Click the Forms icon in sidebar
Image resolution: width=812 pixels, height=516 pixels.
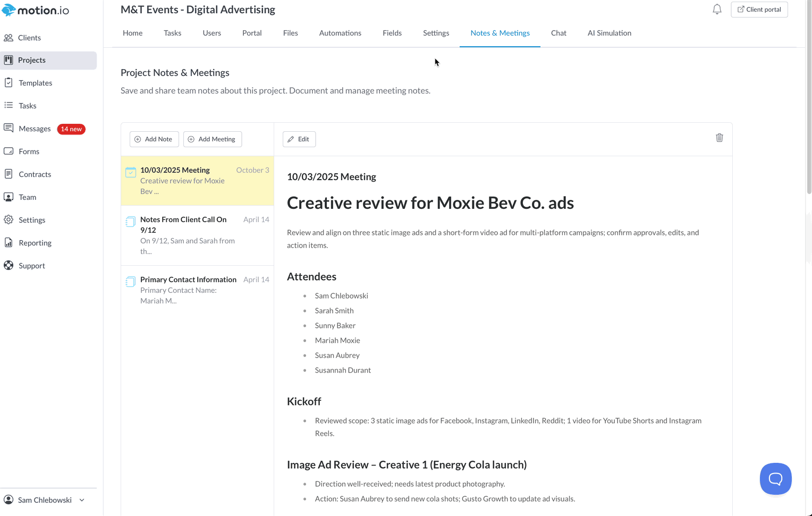point(9,151)
